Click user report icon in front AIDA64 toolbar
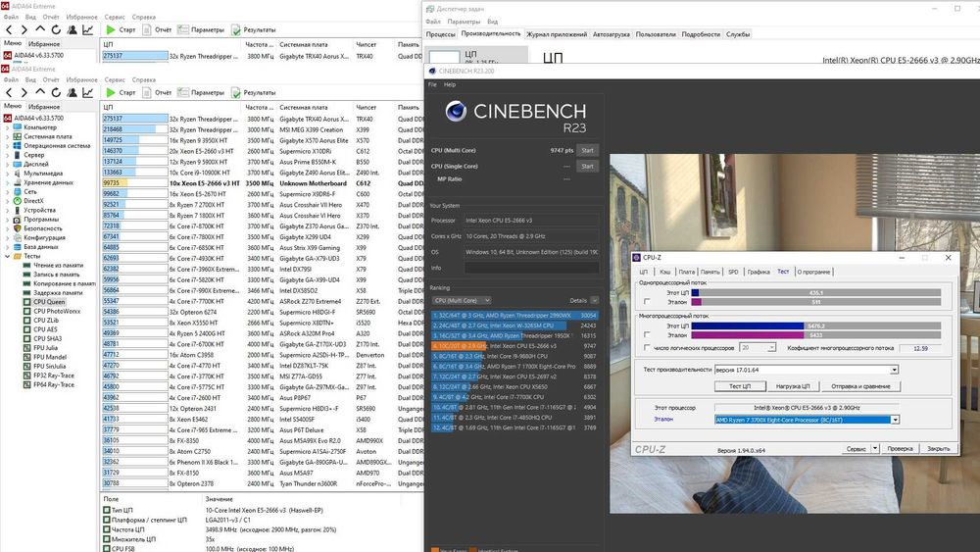The width and height of the screenshot is (980, 552). [72, 92]
